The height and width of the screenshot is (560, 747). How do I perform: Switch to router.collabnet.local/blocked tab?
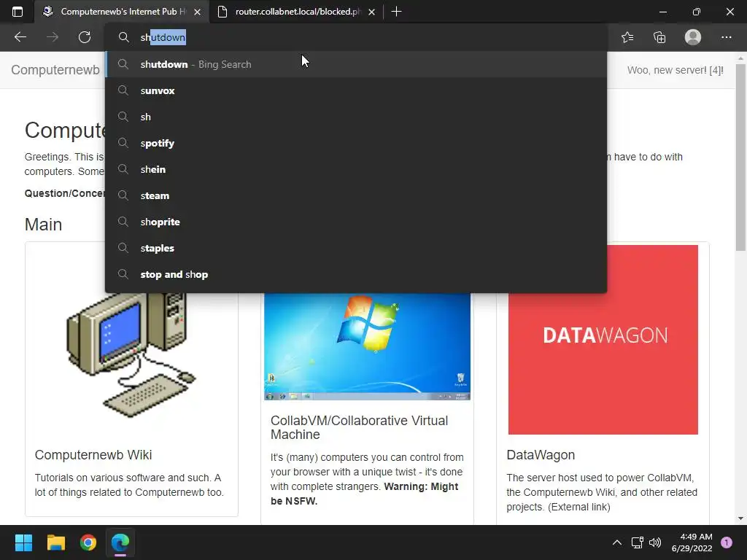pos(296,12)
